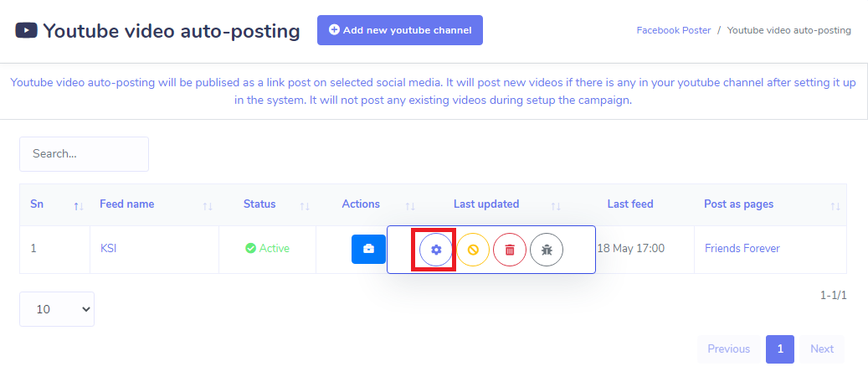Viewport: 868px width, 377px height.
Task: Sort table by Sn column arrows
Action: (79, 206)
